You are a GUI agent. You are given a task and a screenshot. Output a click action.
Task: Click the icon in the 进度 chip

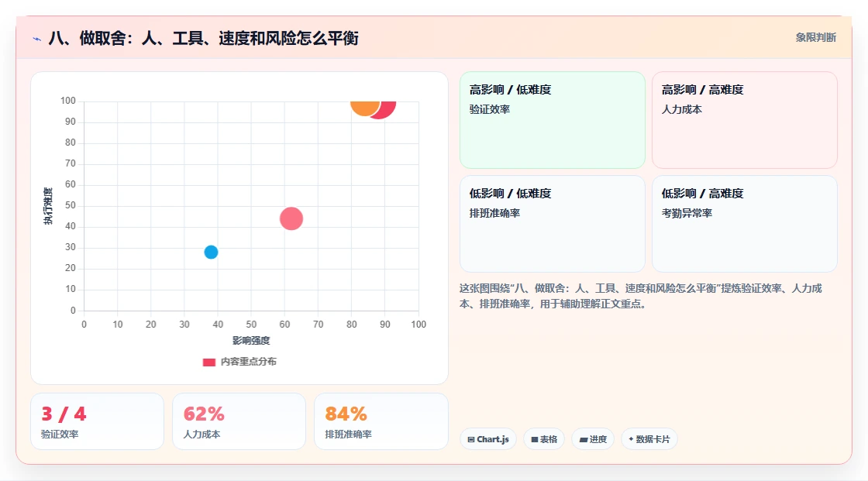(584, 439)
